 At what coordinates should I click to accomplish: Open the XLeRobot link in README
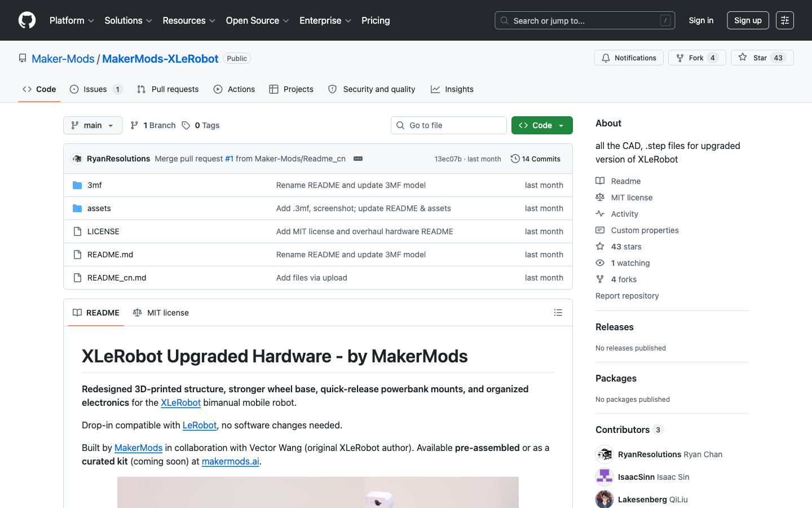181,402
